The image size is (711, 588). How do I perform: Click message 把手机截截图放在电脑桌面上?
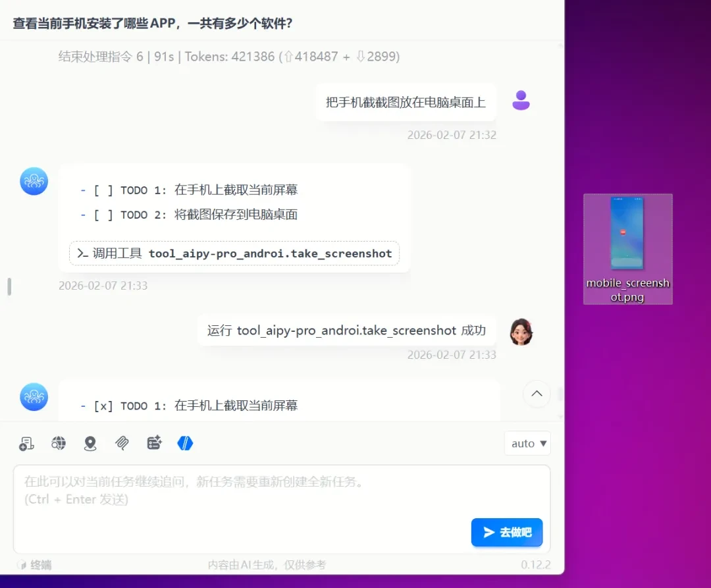[x=406, y=103]
